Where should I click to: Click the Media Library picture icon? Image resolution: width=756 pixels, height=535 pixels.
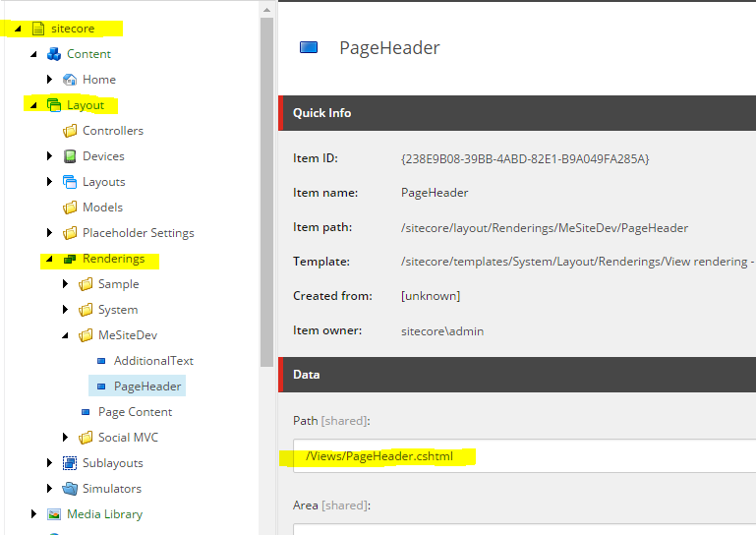[53, 514]
